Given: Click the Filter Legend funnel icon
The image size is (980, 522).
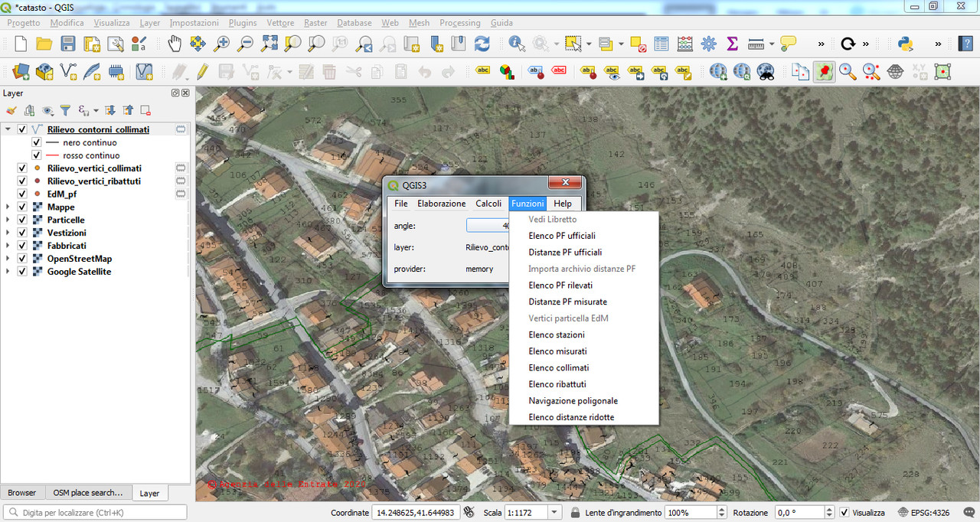Looking at the screenshot, I should point(66,110).
